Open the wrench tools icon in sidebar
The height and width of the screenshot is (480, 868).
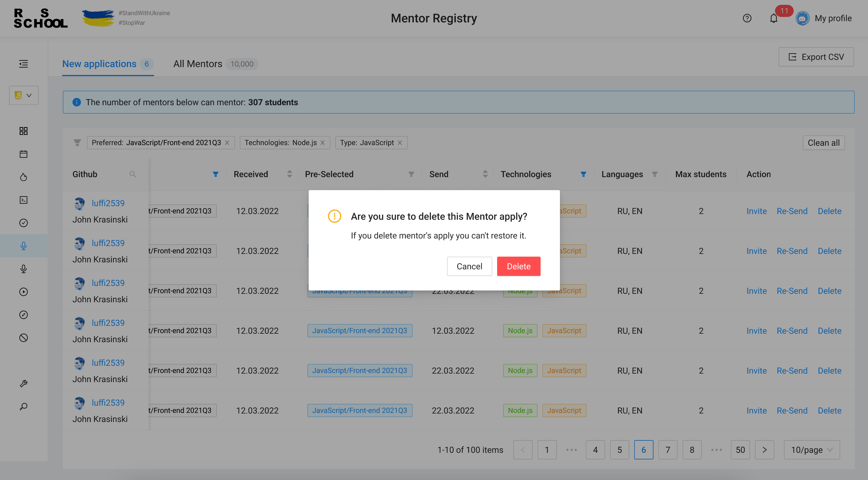point(23,384)
